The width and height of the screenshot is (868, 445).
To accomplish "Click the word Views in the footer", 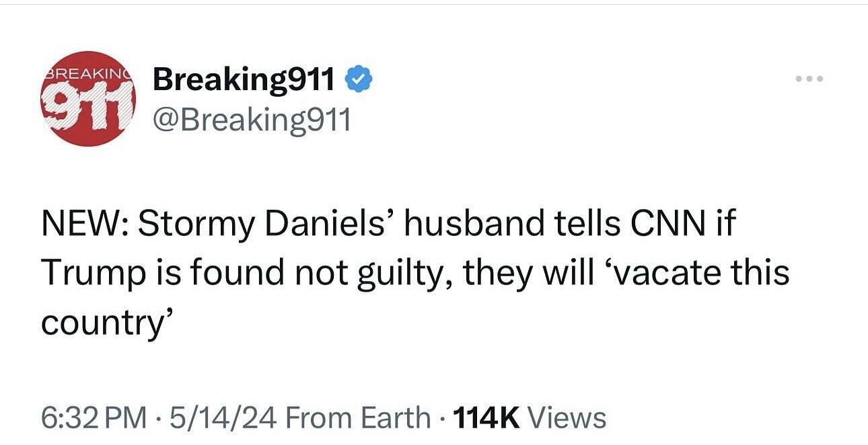I will click(567, 417).
